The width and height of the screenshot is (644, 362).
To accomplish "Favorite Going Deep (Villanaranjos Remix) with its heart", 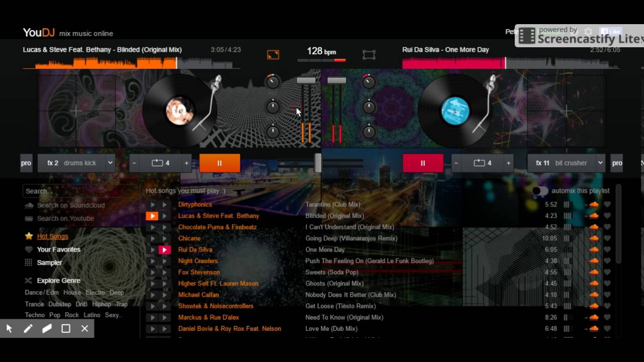I will 607,238.
